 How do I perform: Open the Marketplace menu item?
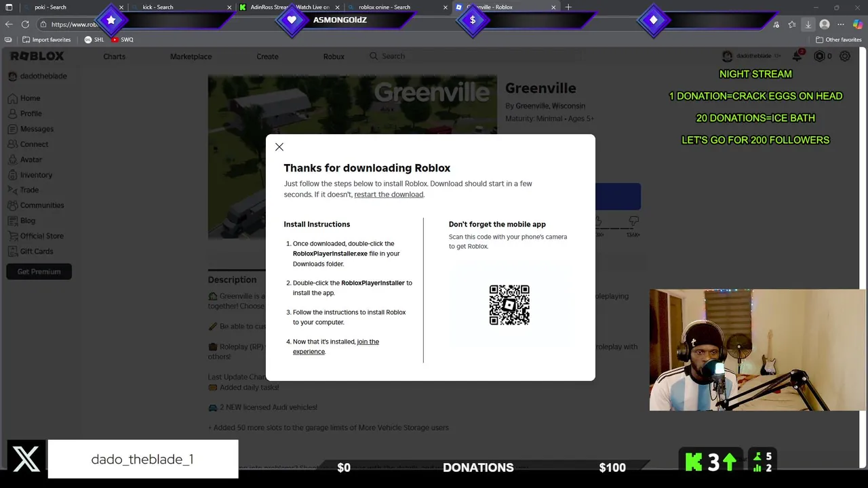pos(191,56)
